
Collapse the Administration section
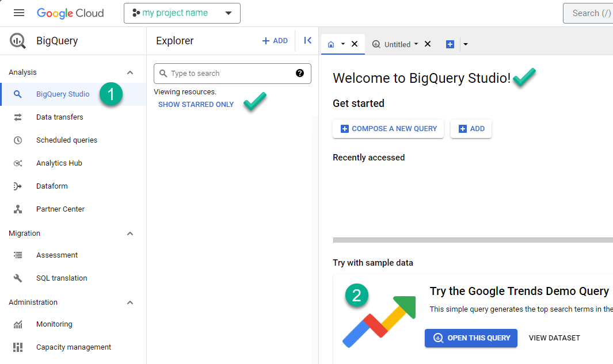[x=130, y=302]
